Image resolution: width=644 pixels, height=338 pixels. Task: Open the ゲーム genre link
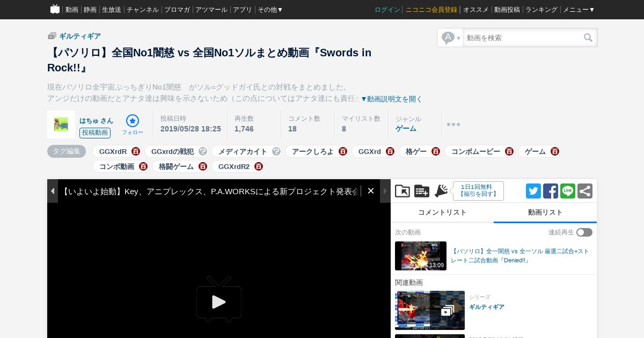point(406,129)
